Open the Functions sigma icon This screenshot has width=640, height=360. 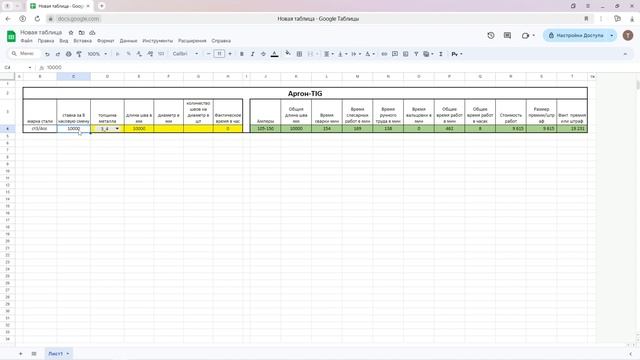(441, 54)
